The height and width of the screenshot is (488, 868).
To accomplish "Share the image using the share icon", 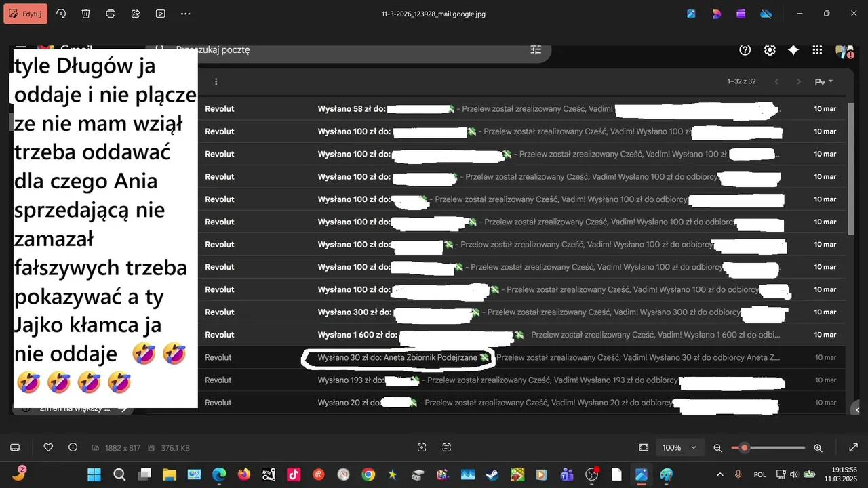I will [136, 14].
